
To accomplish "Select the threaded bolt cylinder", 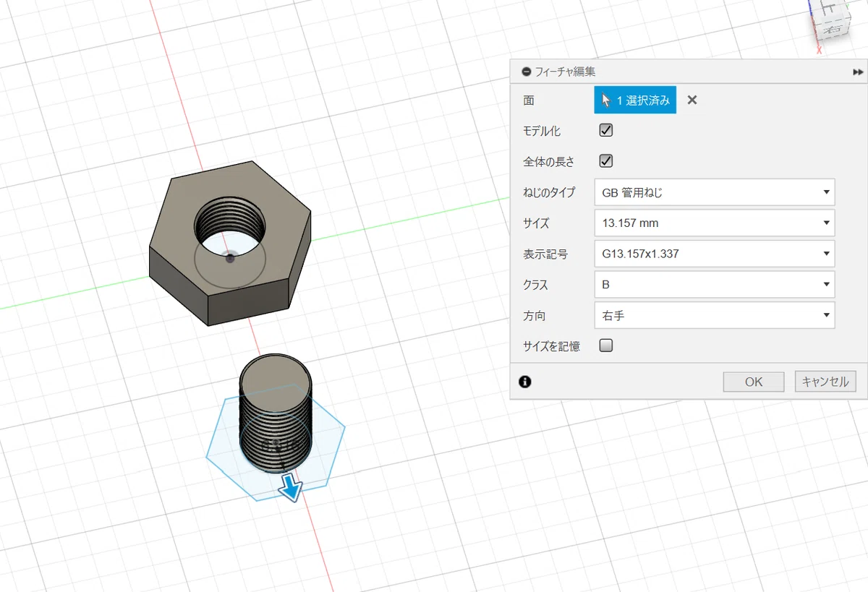I will pyautogui.click(x=276, y=412).
